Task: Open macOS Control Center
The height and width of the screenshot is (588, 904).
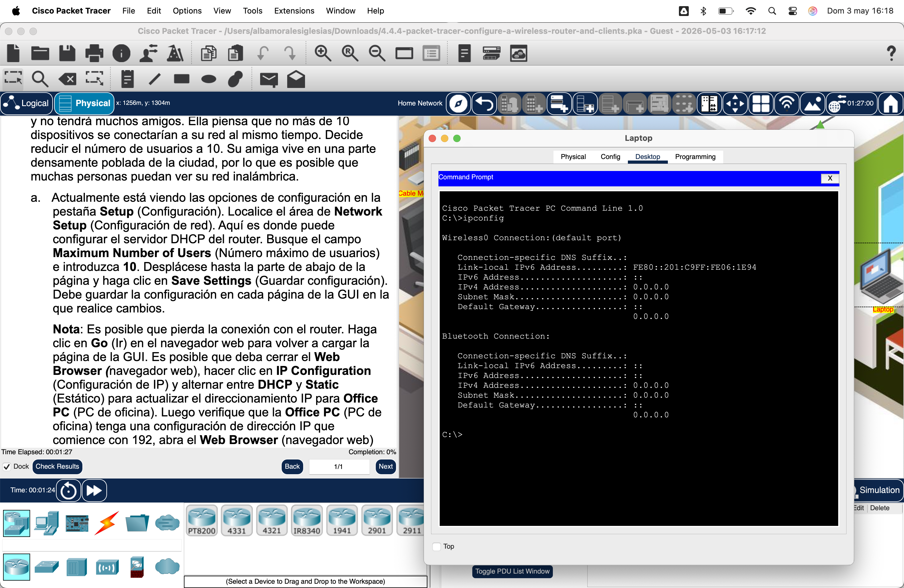Action: click(792, 11)
